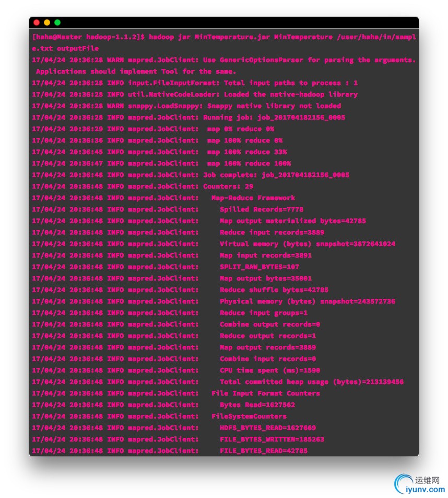Click the 'e.txt outputFile' line

[65, 49]
